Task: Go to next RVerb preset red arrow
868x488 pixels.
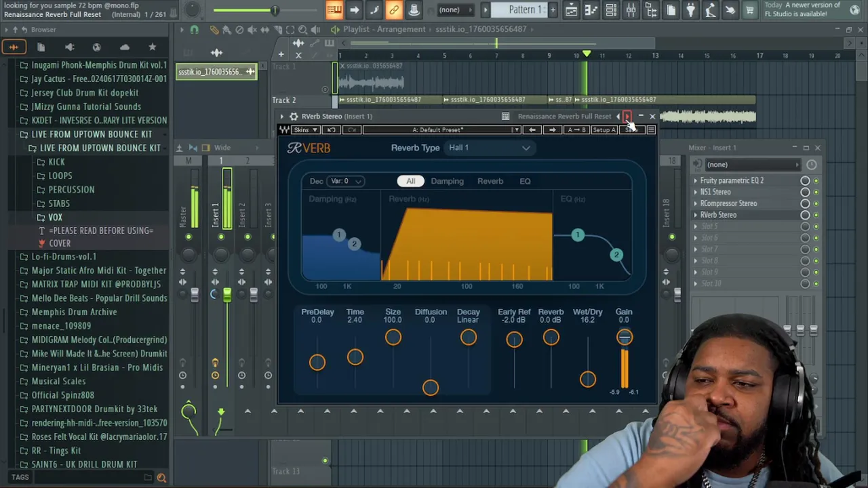Action: pyautogui.click(x=627, y=117)
